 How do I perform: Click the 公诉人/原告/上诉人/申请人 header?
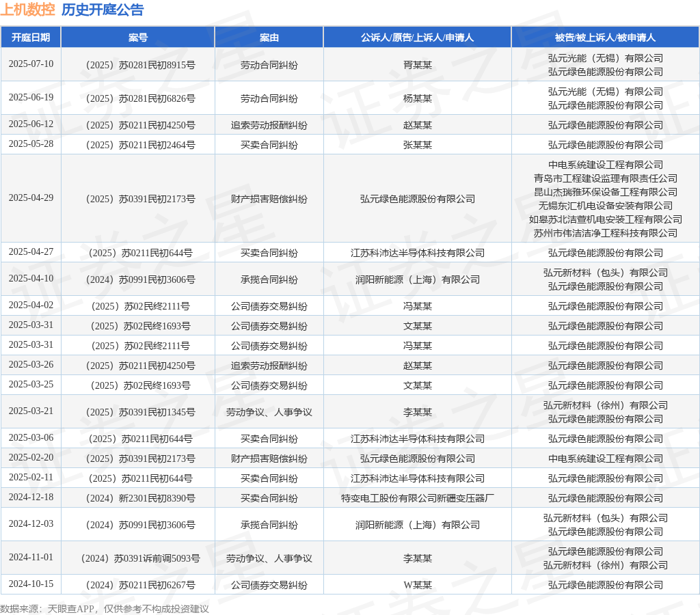pos(418,38)
